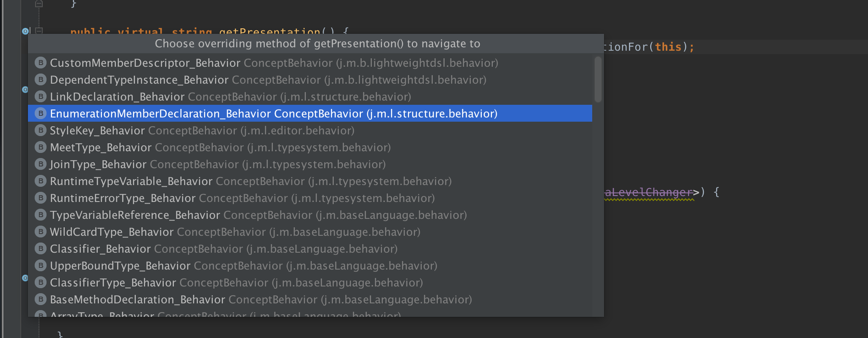Click the B icon beside WildCardType_Behavior

[40, 232]
